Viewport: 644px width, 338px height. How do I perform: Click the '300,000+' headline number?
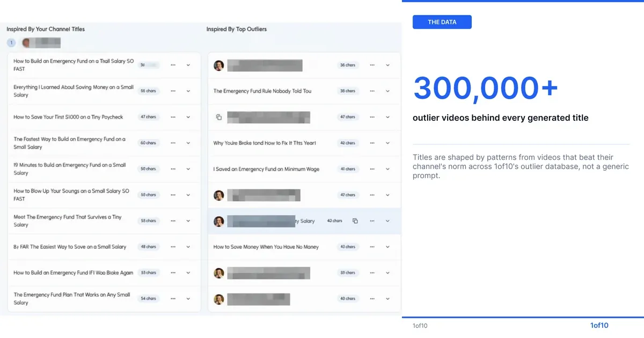pyautogui.click(x=486, y=87)
